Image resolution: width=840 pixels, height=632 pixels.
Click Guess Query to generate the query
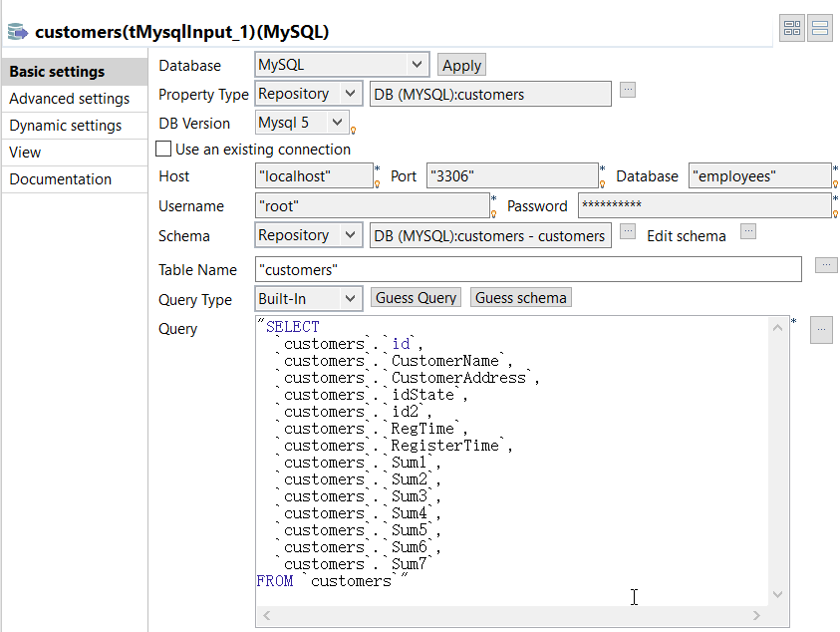(x=414, y=297)
